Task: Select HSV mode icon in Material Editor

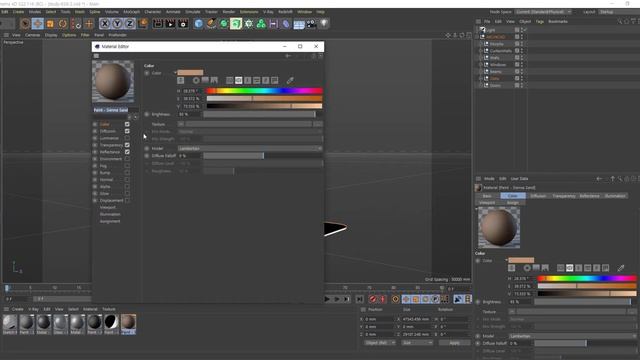Action: pos(238,80)
